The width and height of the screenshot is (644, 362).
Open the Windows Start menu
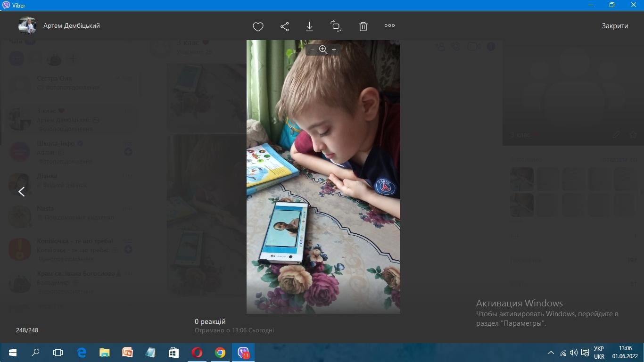13,353
